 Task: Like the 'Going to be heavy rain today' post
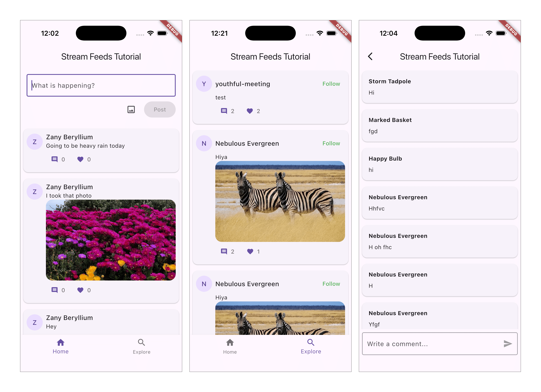pyautogui.click(x=80, y=159)
